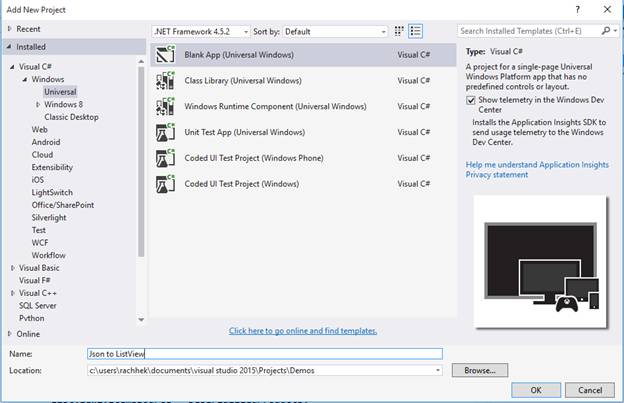Open Help me understand Application Insights link
This screenshot has height=403, width=624.
(x=537, y=165)
